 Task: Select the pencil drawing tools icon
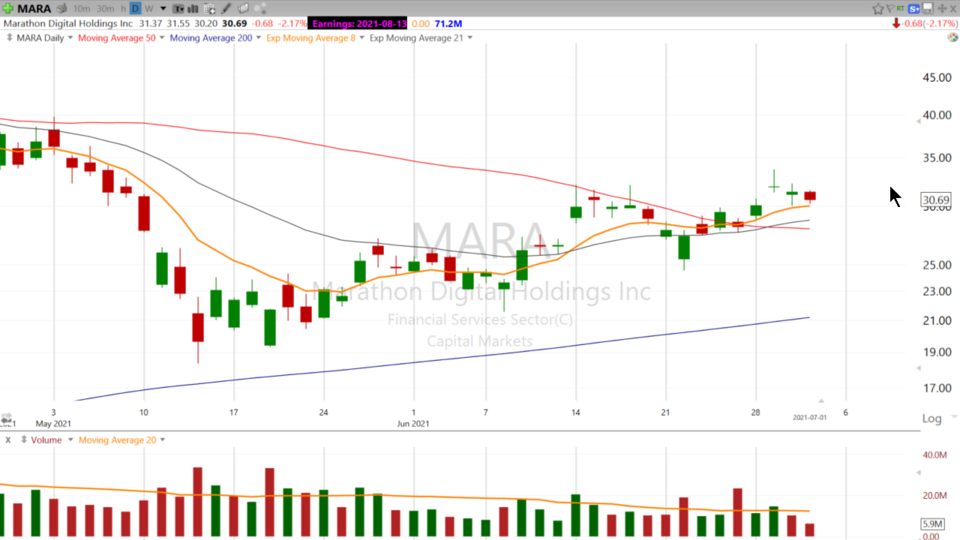227,9
